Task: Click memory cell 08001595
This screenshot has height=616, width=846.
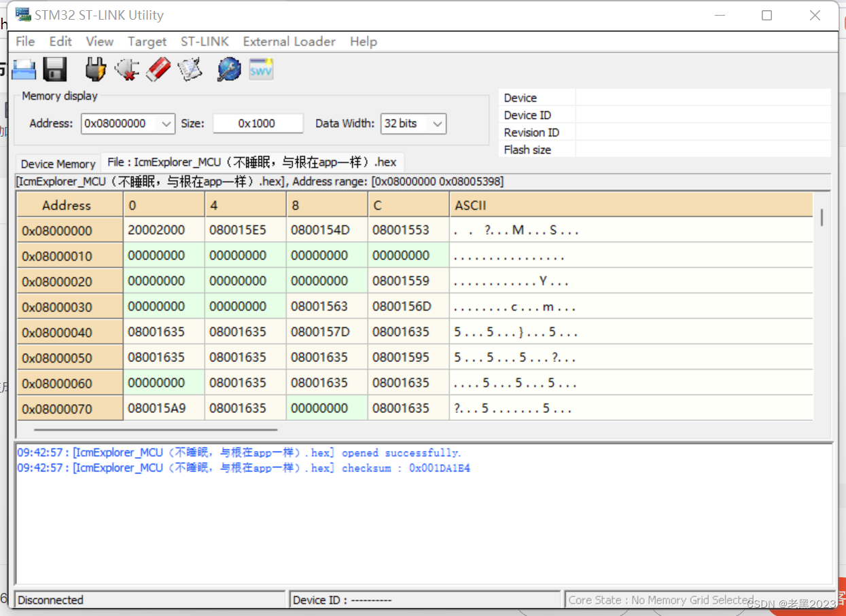Action: [x=408, y=357]
